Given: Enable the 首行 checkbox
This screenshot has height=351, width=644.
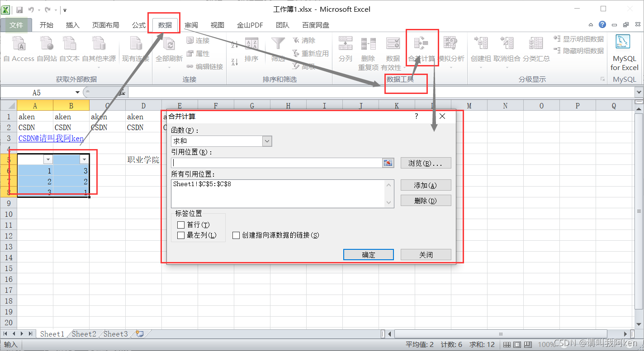Looking at the screenshot, I should pyautogui.click(x=181, y=225).
